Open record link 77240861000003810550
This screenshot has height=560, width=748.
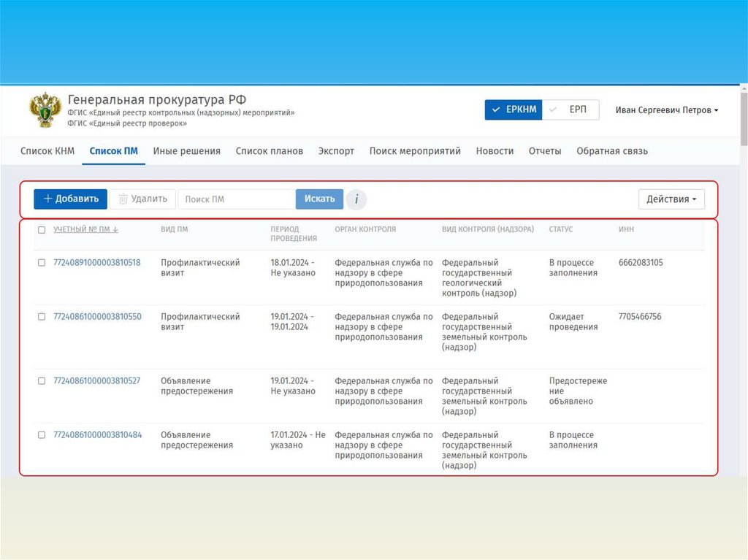point(97,317)
